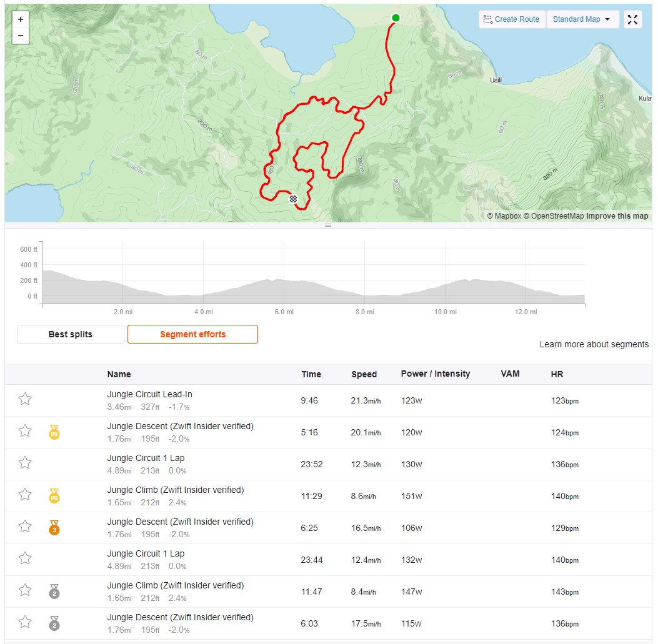Click the HR column header

pos(557,374)
